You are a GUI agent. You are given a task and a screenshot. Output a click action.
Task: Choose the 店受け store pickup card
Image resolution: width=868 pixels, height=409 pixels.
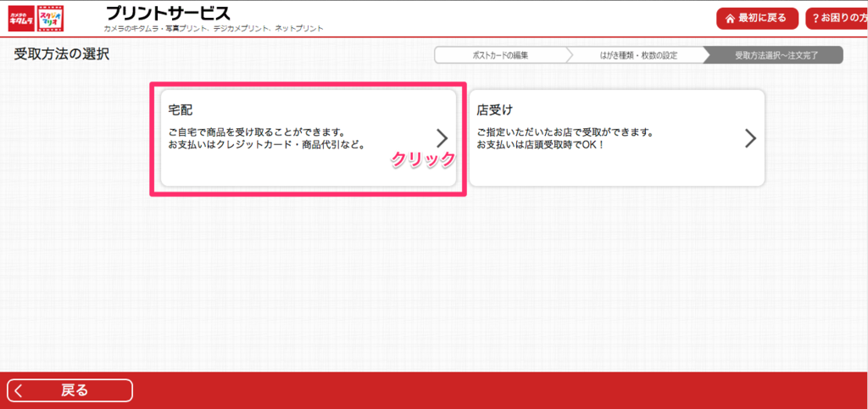click(x=617, y=138)
